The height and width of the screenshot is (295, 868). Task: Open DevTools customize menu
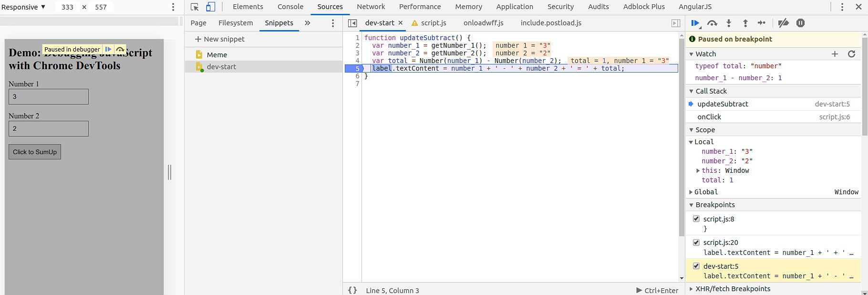842,7
